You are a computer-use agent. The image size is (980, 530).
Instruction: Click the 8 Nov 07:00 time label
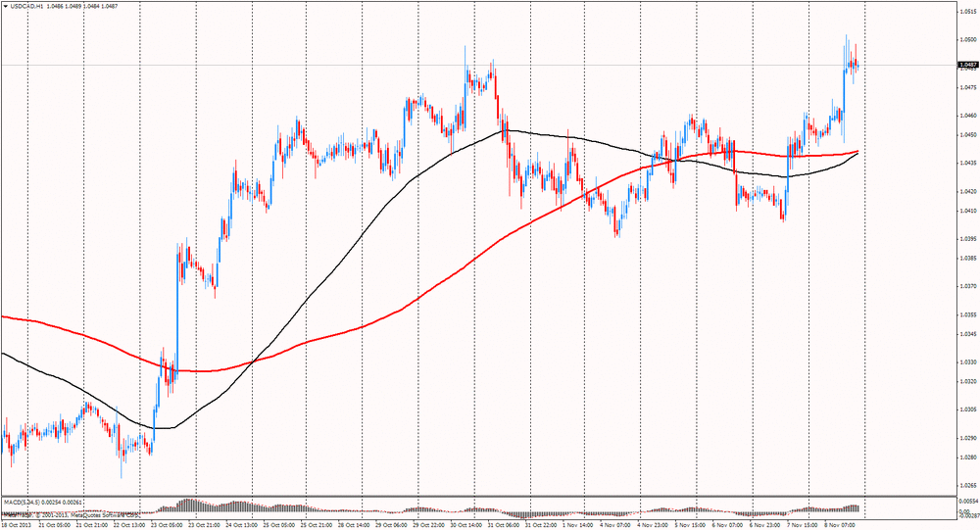(x=841, y=525)
